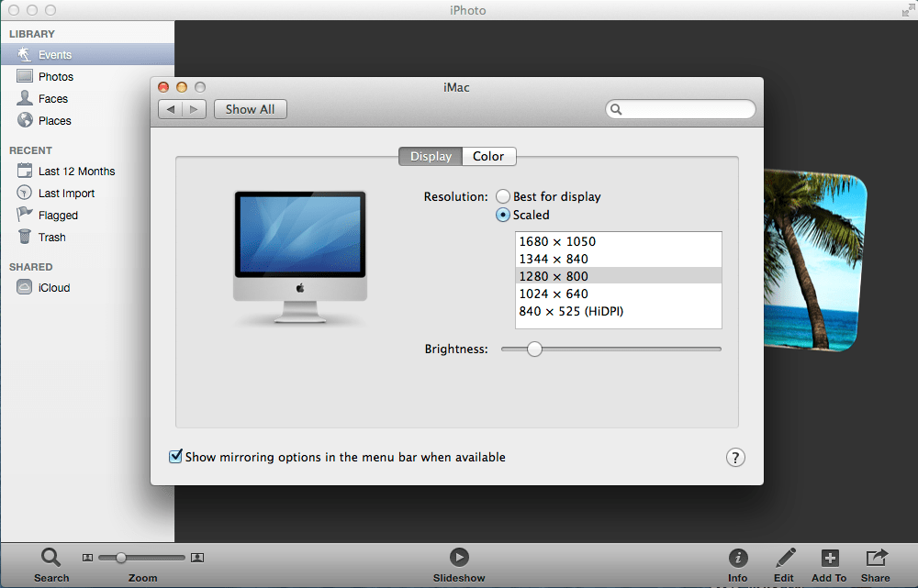Choose Best for display resolution option
The image size is (918, 588).
coord(503,196)
